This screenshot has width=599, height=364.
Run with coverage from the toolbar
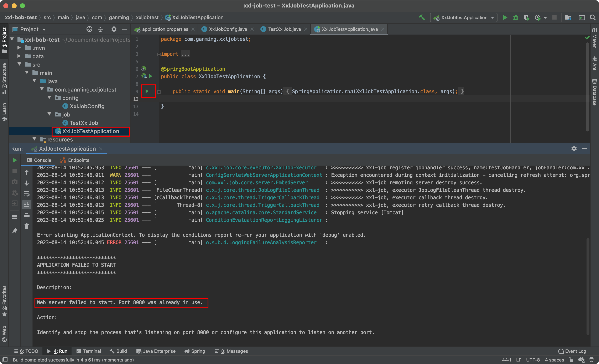[526, 17]
